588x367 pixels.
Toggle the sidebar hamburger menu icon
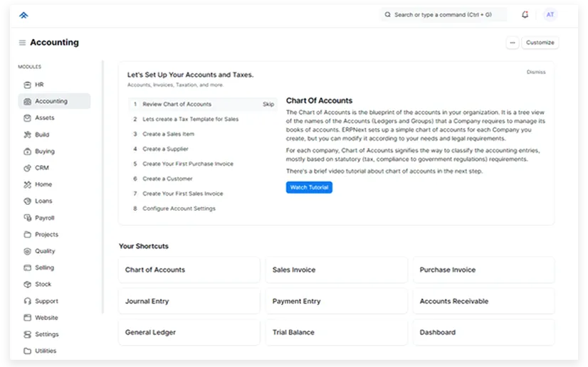tap(22, 43)
